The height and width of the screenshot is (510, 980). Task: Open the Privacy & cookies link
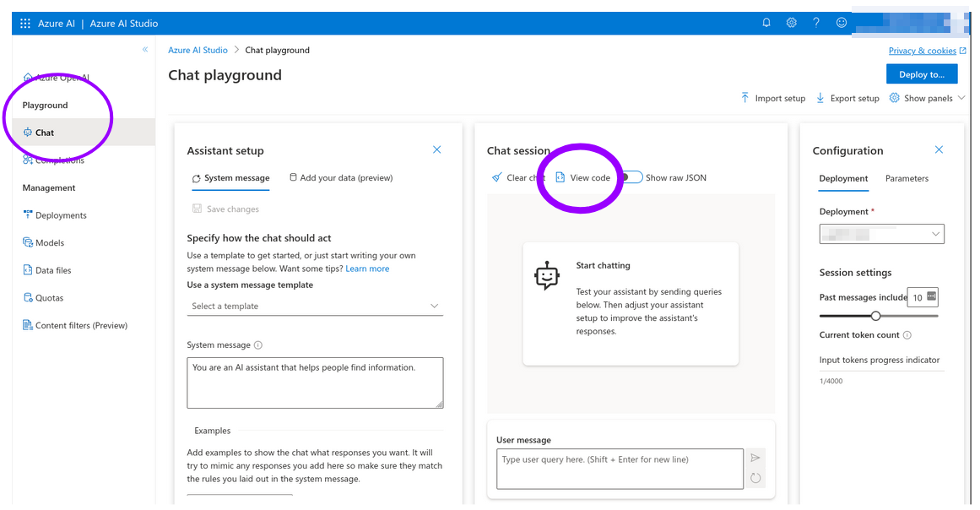(923, 50)
